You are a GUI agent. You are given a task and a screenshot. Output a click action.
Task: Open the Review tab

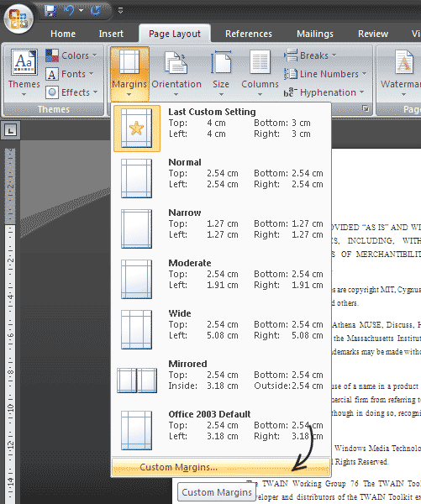pyautogui.click(x=373, y=34)
